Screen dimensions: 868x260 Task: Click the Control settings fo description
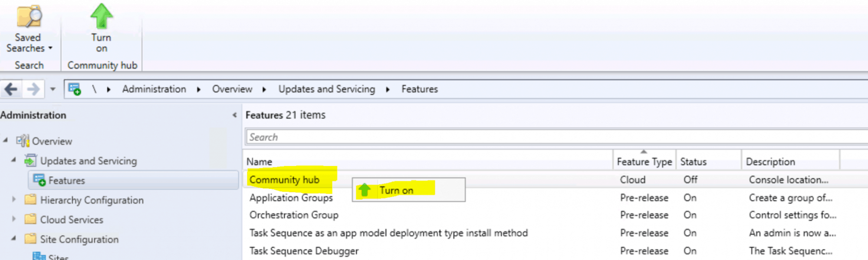coord(792,215)
